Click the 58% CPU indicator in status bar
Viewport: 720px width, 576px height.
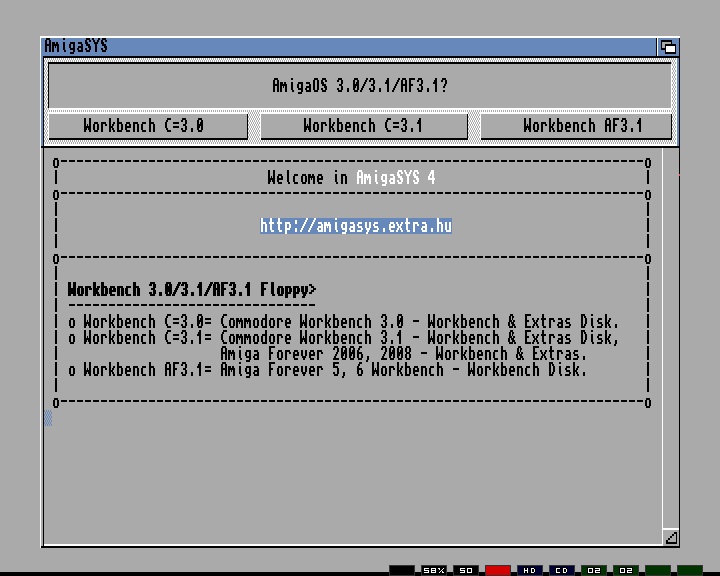pos(433,570)
